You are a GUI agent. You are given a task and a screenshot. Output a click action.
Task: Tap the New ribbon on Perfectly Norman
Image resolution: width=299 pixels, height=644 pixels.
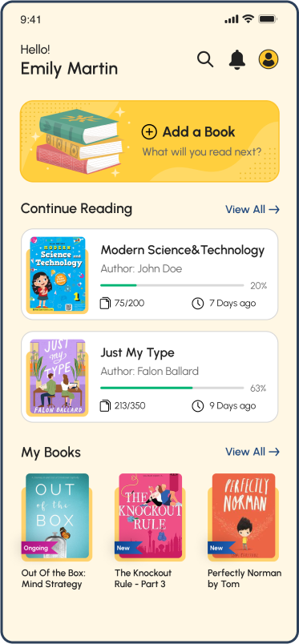click(x=221, y=548)
